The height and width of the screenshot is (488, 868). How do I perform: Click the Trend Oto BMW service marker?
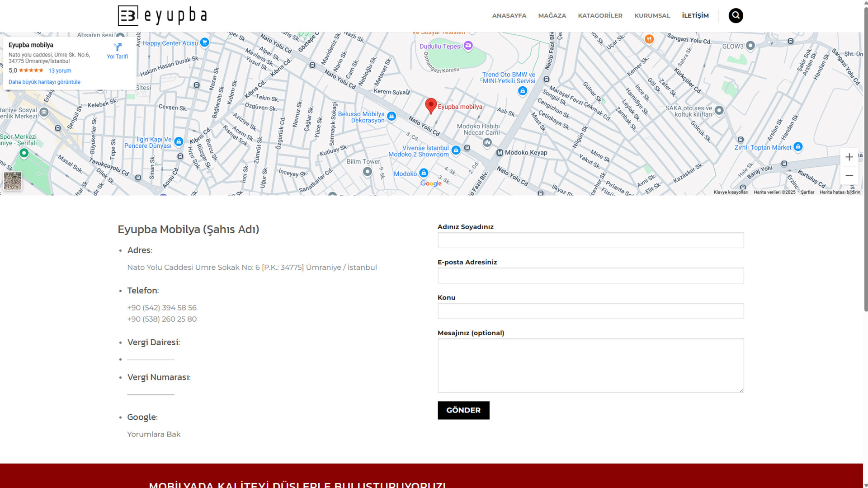523,91
